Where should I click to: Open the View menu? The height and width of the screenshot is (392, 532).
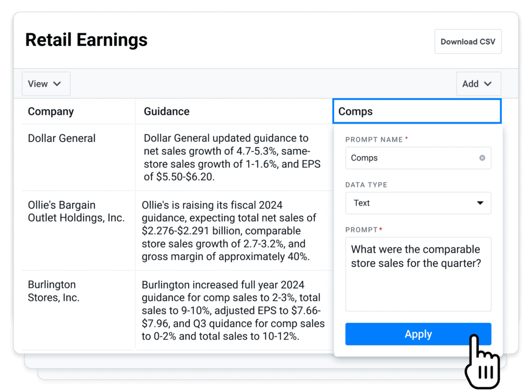click(46, 84)
